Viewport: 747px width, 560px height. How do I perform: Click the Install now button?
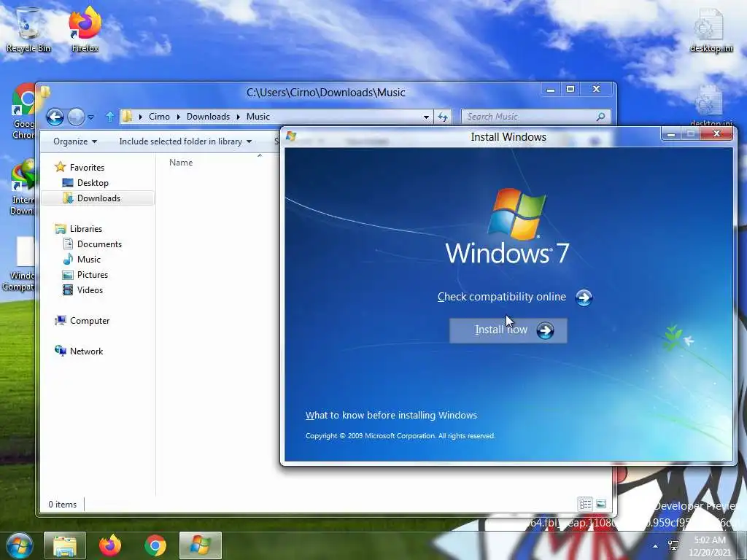(508, 330)
